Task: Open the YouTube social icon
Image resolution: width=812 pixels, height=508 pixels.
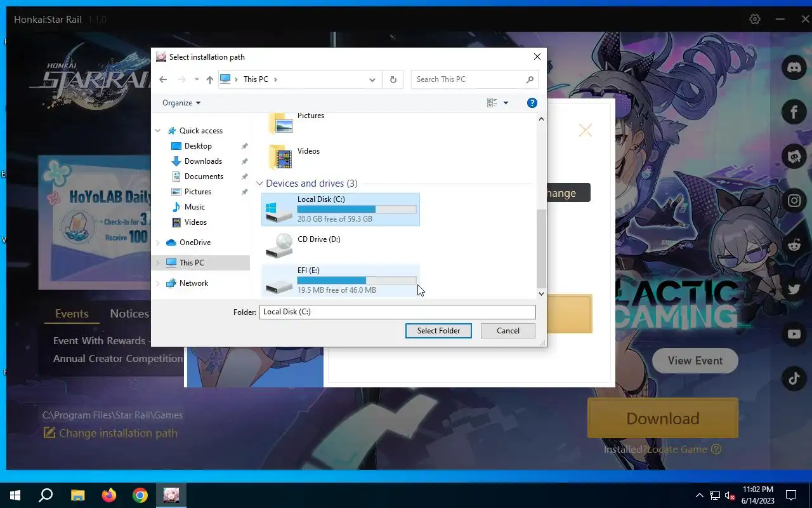Action: click(794, 334)
